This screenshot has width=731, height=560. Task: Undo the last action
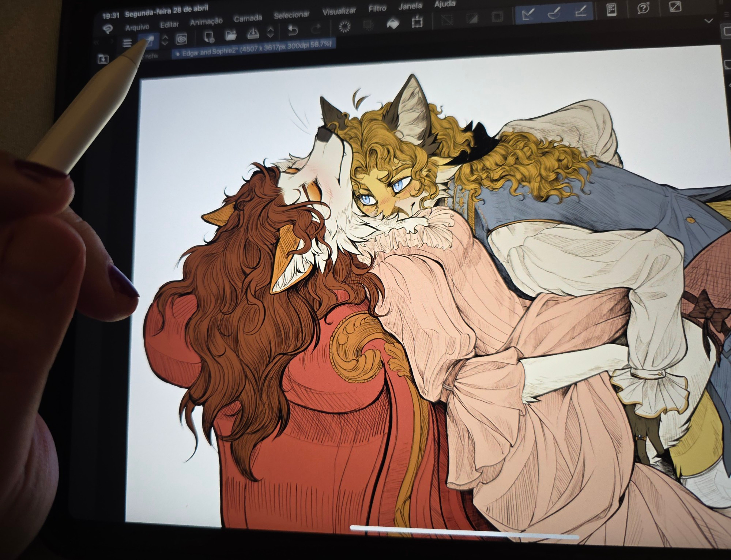coord(292,30)
